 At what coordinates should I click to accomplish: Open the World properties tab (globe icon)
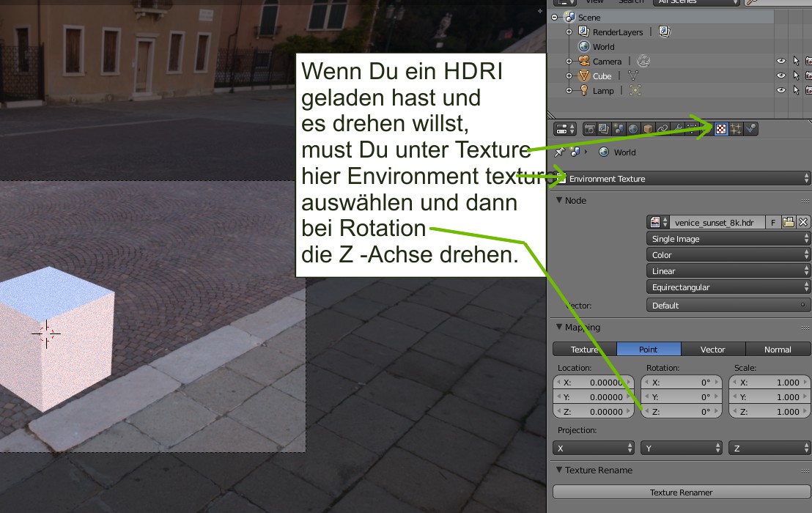pos(633,129)
